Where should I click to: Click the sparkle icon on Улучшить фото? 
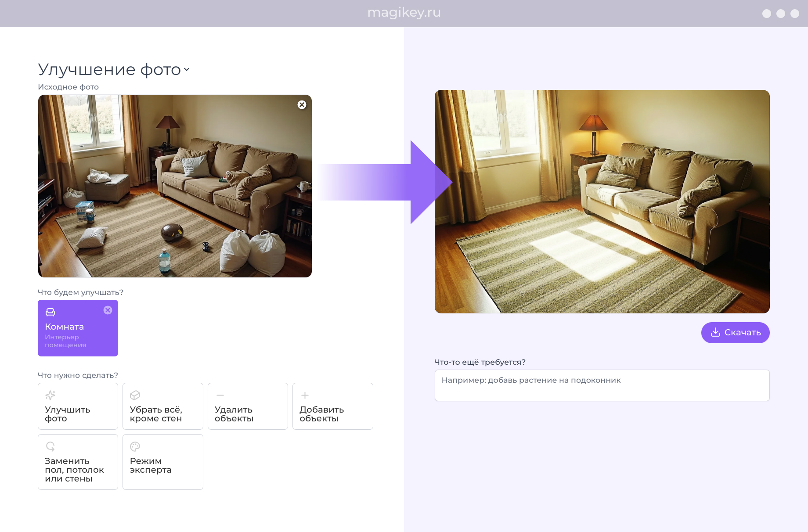click(50, 395)
